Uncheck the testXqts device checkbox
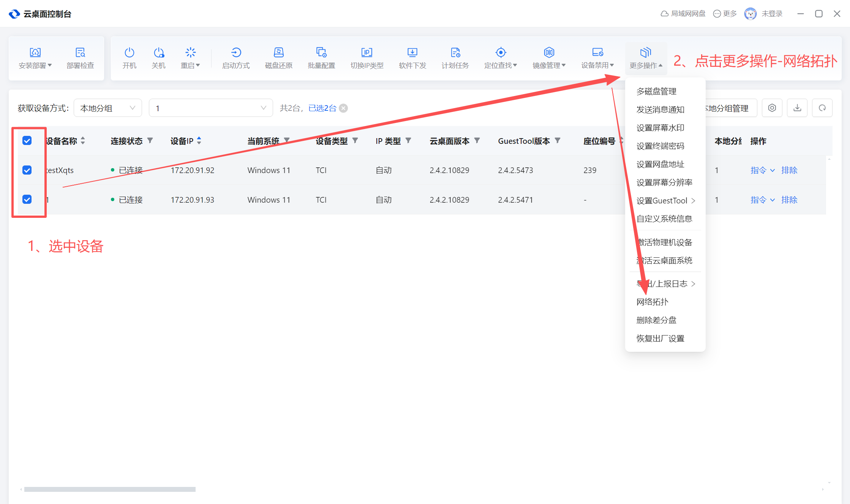850x504 pixels. click(x=27, y=170)
